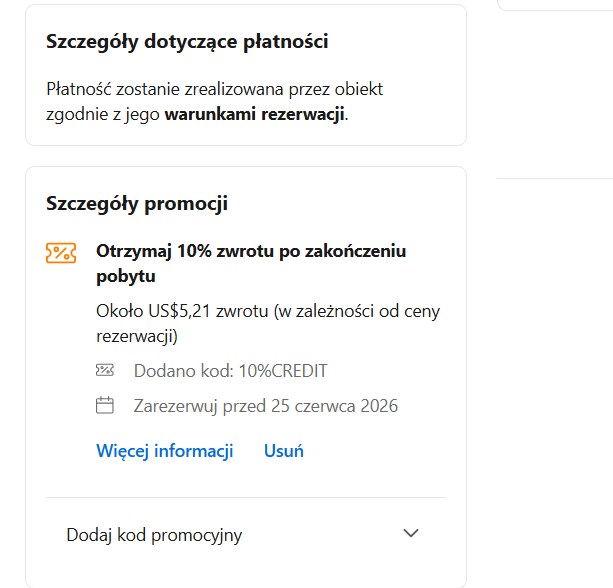The width and height of the screenshot is (613, 588).
Task: Click the word pobytu in promotion title
Action: pyautogui.click(x=126, y=276)
